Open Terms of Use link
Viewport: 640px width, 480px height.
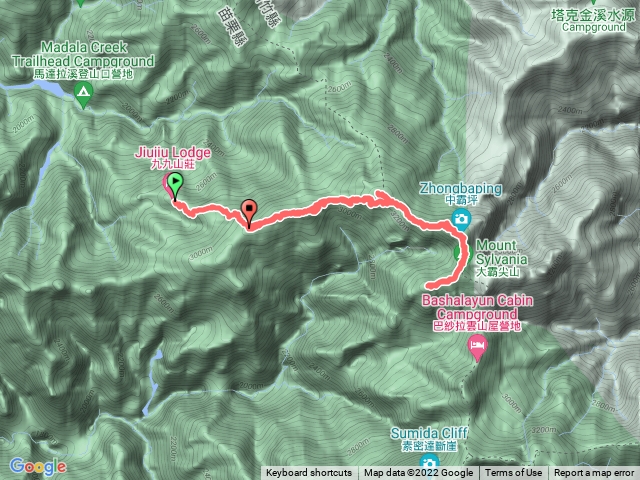[x=513, y=473]
